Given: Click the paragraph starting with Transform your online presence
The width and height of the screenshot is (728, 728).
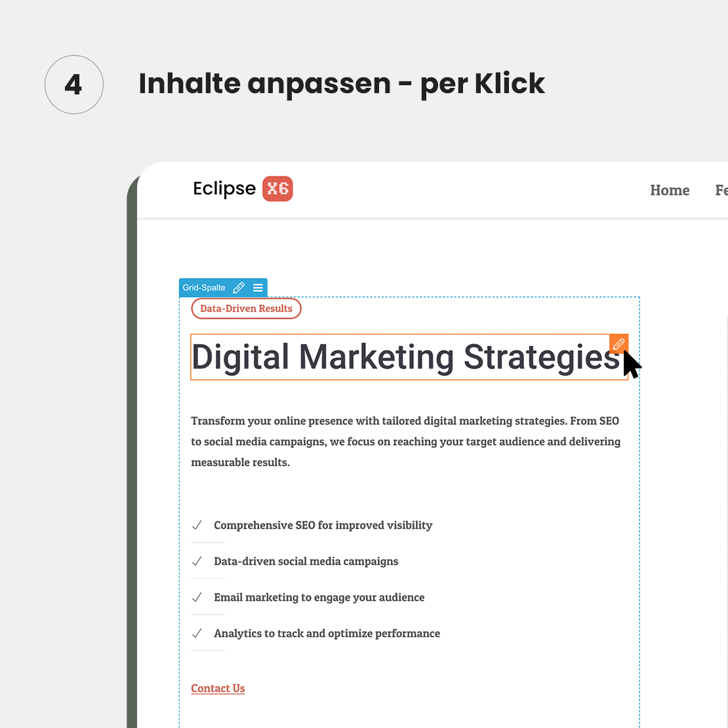Looking at the screenshot, I should coord(405,441).
